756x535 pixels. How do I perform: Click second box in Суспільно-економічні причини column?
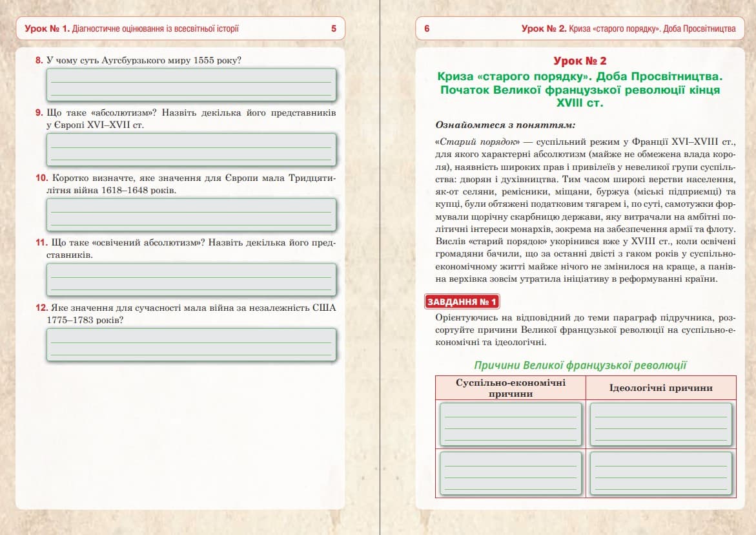click(x=510, y=473)
